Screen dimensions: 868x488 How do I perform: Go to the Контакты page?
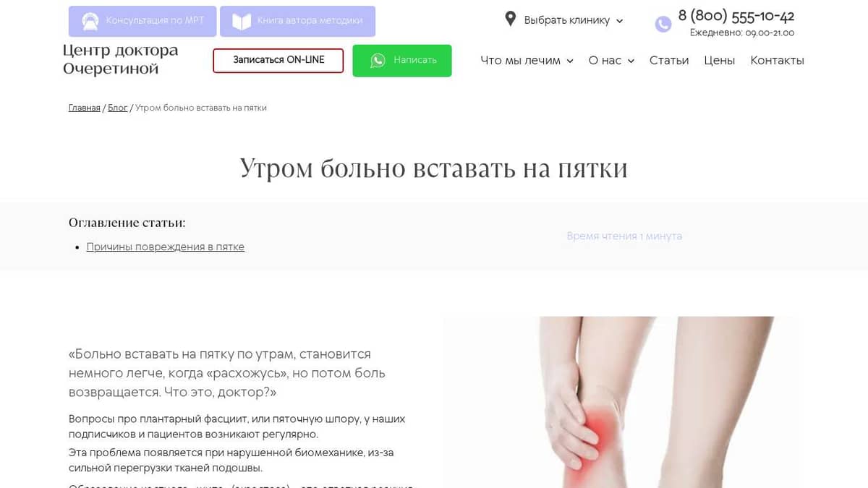click(x=777, y=61)
